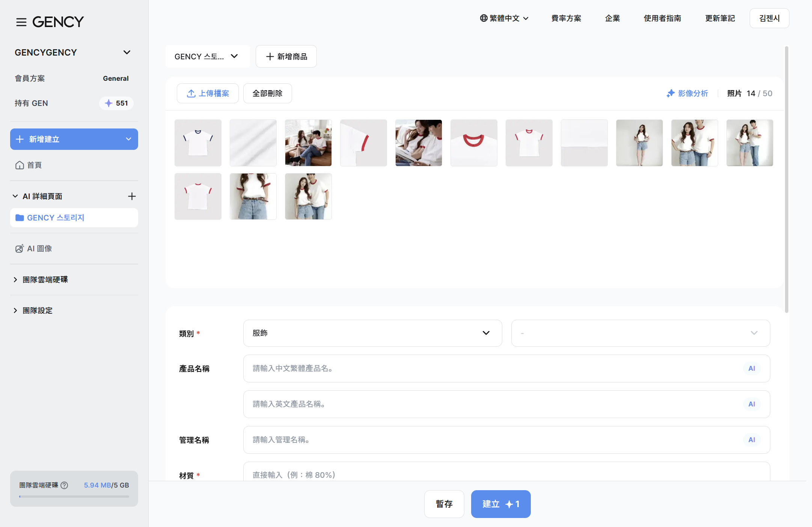Open the empty subcategory dropdown

click(640, 333)
